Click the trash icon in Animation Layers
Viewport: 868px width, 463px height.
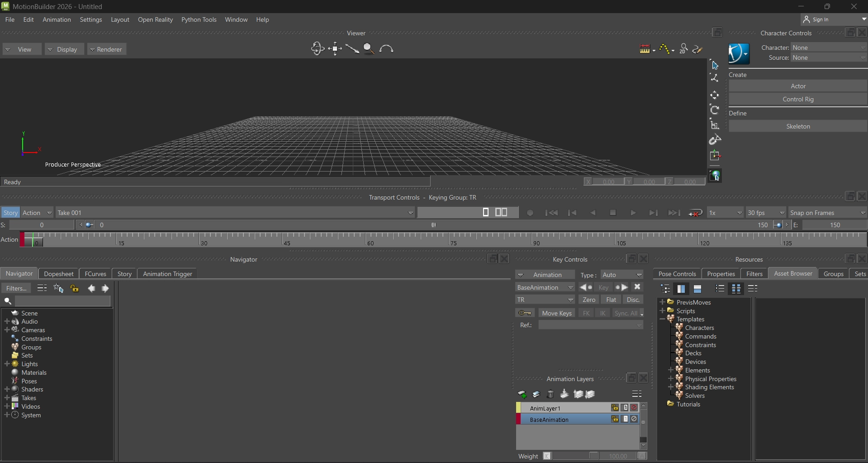click(550, 394)
